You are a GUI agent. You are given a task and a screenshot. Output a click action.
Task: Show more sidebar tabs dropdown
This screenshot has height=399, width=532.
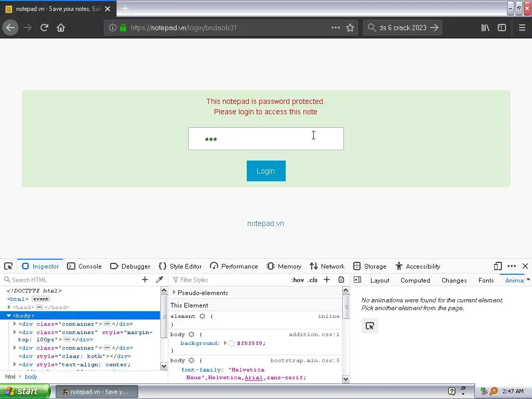coord(528,280)
